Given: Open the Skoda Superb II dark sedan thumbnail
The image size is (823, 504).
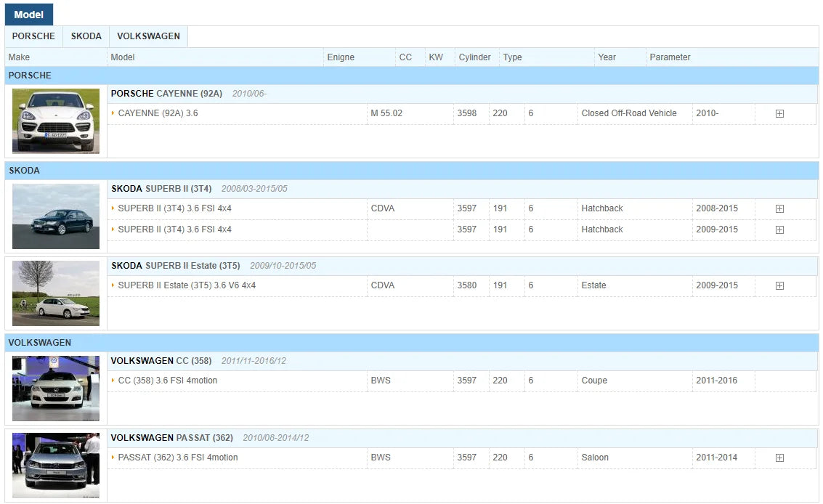Looking at the screenshot, I should click(56, 216).
